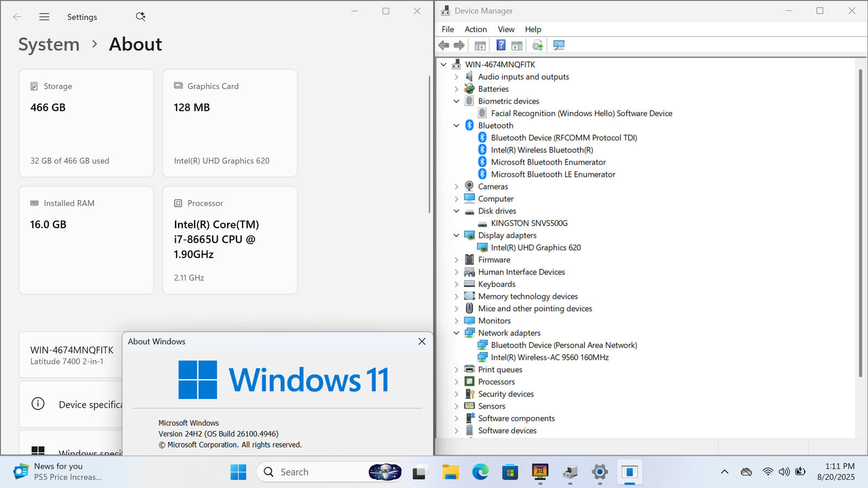The width and height of the screenshot is (868, 488).
Task: Collapse the Display adapters node
Action: pyautogui.click(x=456, y=235)
